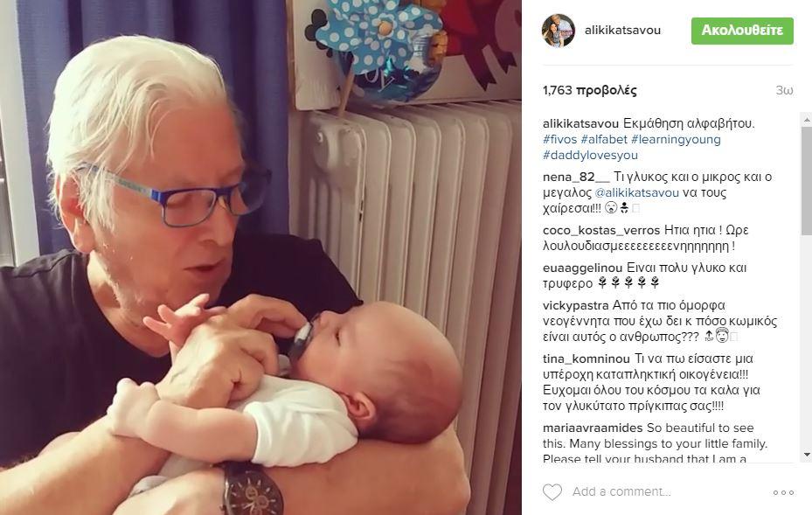Screen dimensions: 812x515
Task: Open the #daddylovesyou hashtag
Action: [590, 155]
